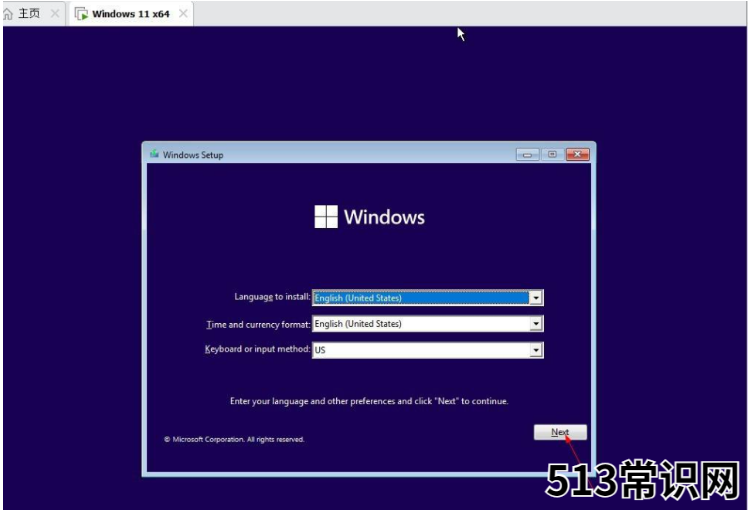This screenshot has height=511, width=748.
Task: Click the 'Time and currency format:' label
Action: click(x=258, y=324)
